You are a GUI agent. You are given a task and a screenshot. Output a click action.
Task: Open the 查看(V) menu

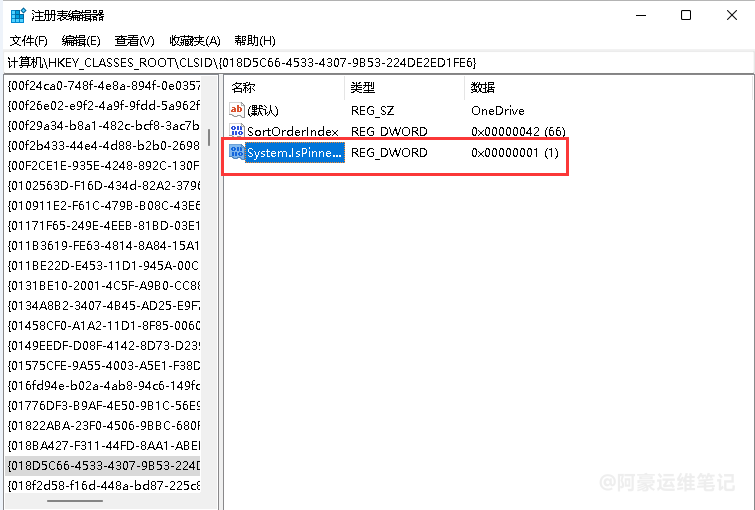point(134,41)
